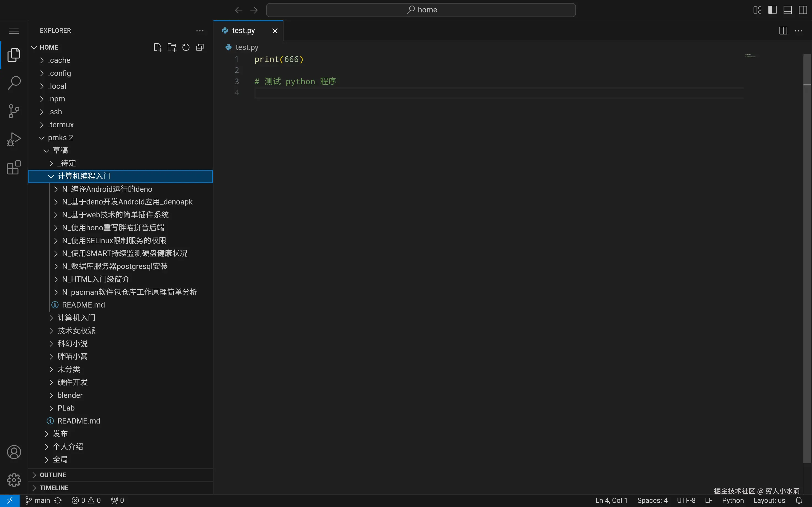
Task: Expand the blender folder
Action: tap(70, 395)
